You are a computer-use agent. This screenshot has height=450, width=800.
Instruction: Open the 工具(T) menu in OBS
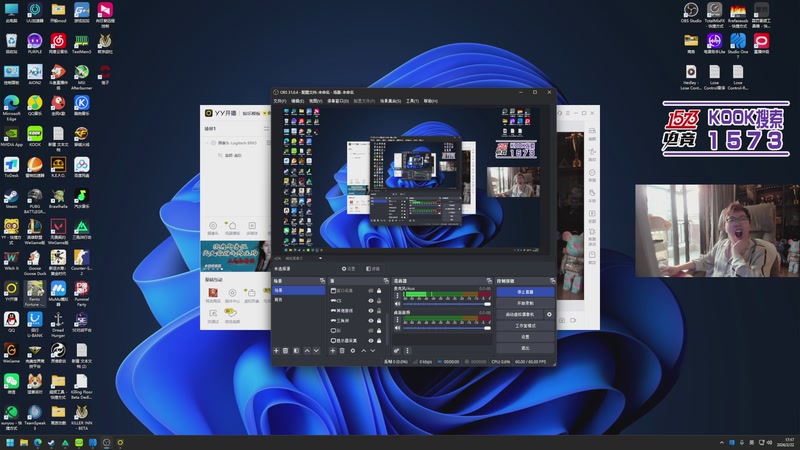412,101
